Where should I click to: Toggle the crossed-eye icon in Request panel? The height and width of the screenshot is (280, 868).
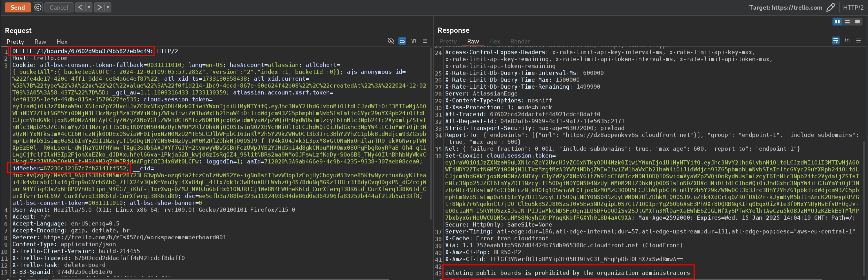[391, 41]
